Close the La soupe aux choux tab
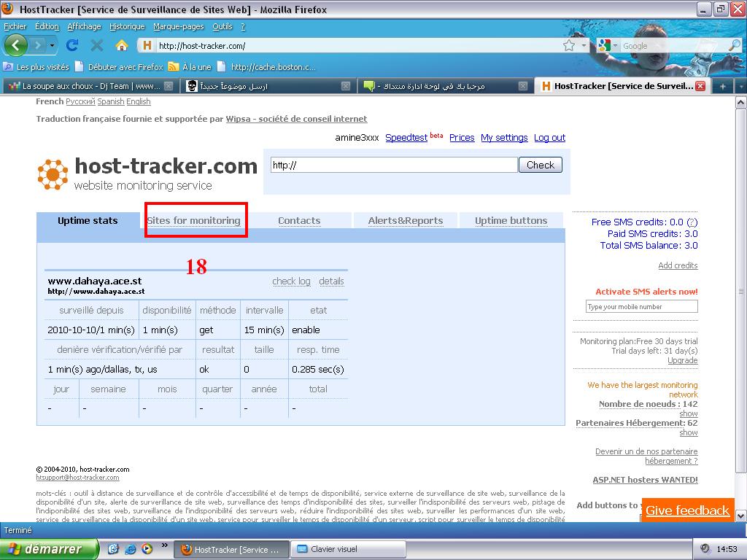 [169, 86]
